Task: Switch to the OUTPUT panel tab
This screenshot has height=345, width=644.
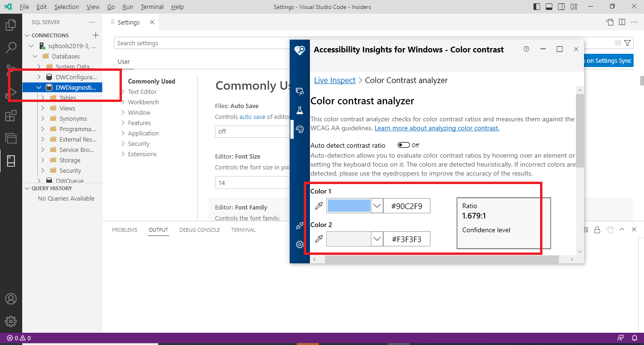Action: tap(158, 230)
